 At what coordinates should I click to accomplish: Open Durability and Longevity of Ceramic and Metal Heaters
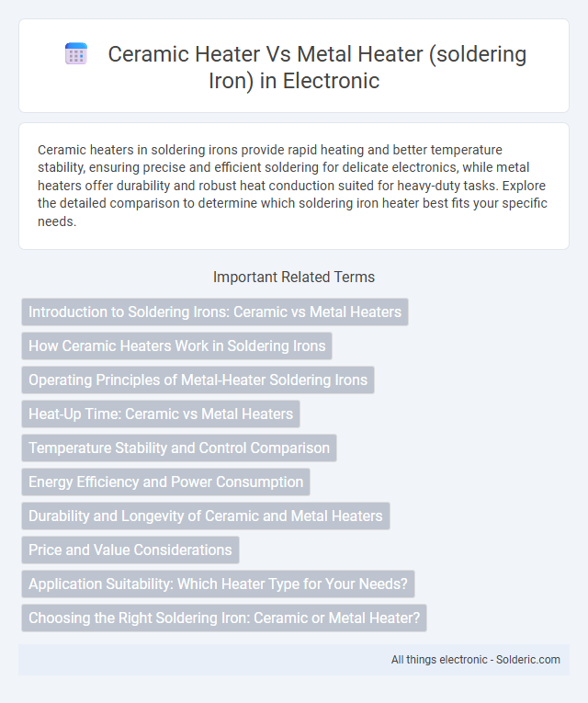click(205, 516)
